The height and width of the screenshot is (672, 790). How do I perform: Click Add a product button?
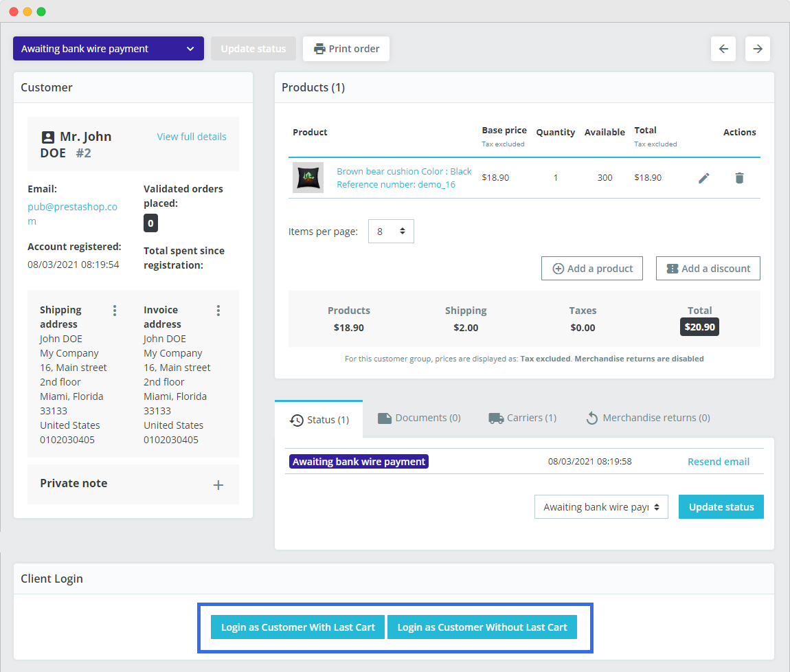[x=592, y=269]
